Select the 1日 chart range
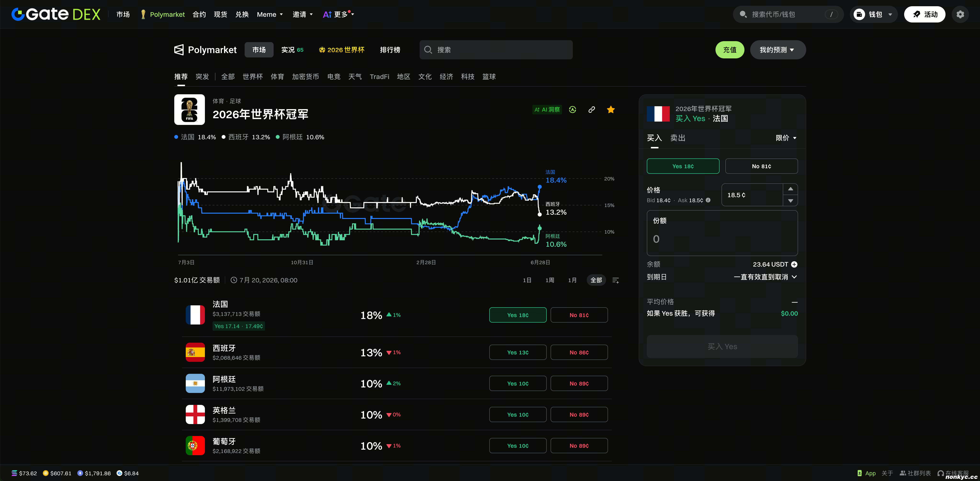This screenshot has height=481, width=980. (x=527, y=280)
